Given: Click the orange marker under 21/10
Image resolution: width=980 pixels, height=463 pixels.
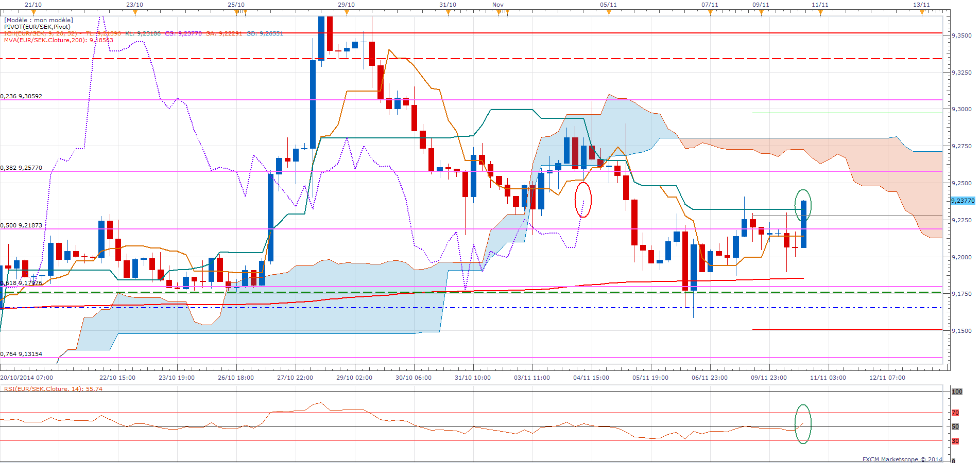Looking at the screenshot, I should [x=33, y=12].
